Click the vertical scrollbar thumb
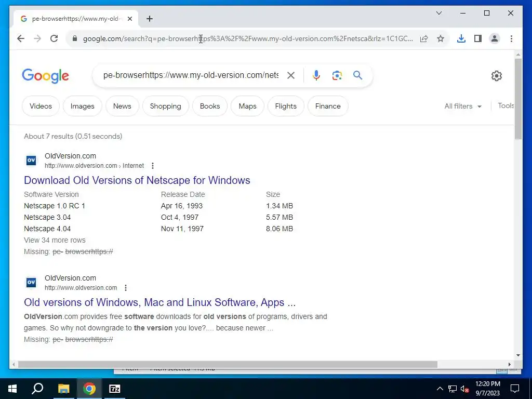The image size is (532, 399). [518, 99]
